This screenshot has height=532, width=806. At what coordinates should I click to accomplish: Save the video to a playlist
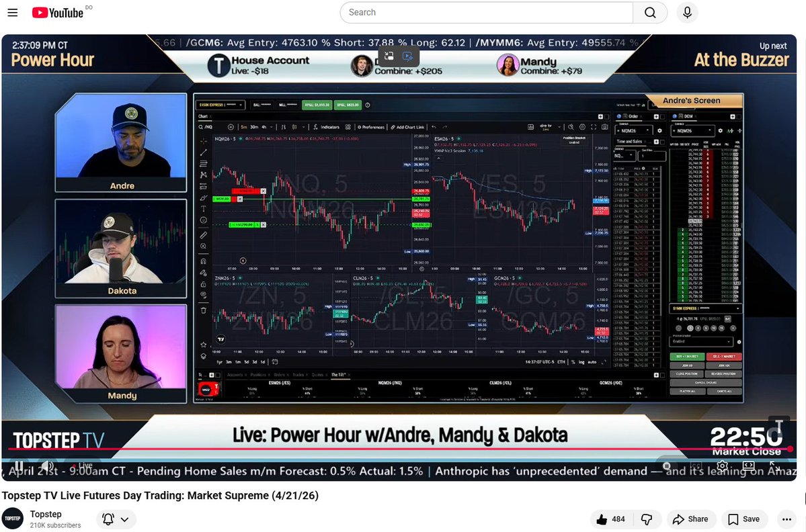[x=743, y=519]
